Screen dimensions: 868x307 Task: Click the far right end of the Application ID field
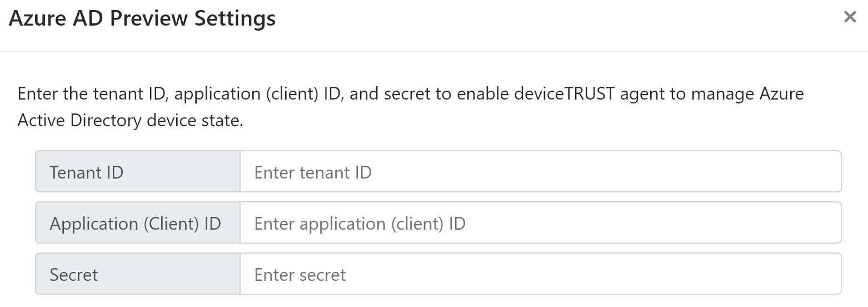828,223
